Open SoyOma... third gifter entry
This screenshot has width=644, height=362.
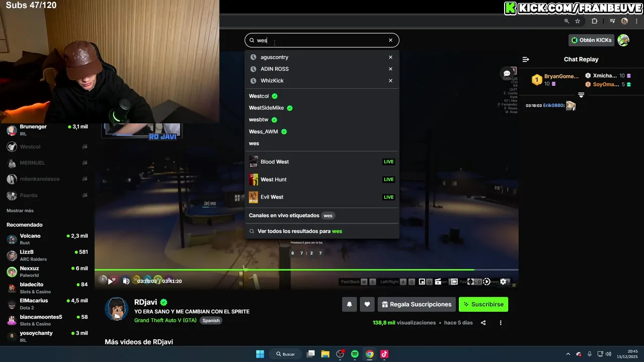tap(608, 84)
